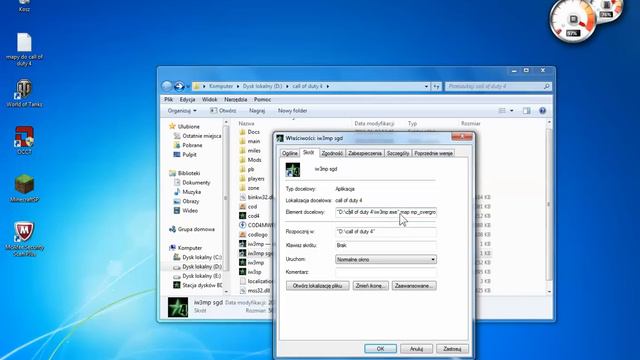Toggle the preview pane icon in Explorer
This screenshot has width=640, height=360.
[x=527, y=111]
